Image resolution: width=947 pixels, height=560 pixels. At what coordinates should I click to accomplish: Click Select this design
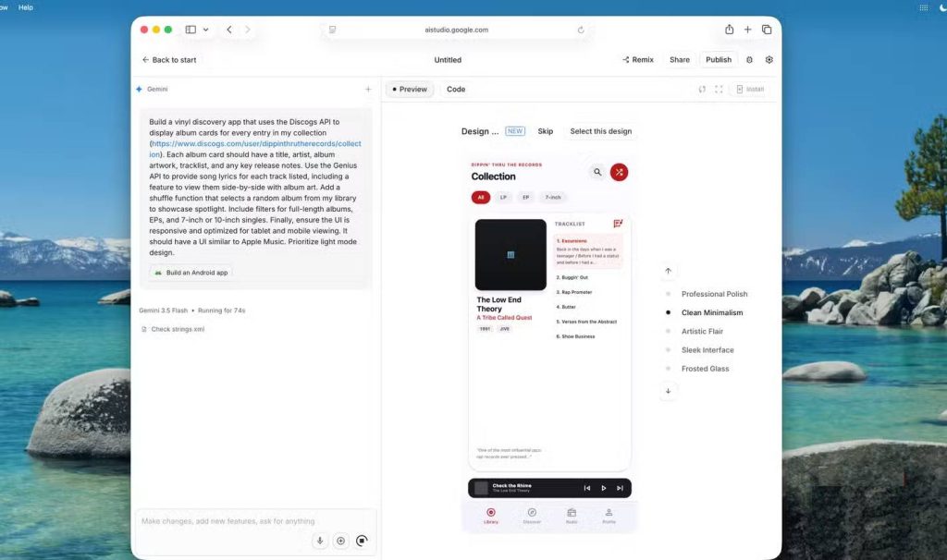pos(601,131)
